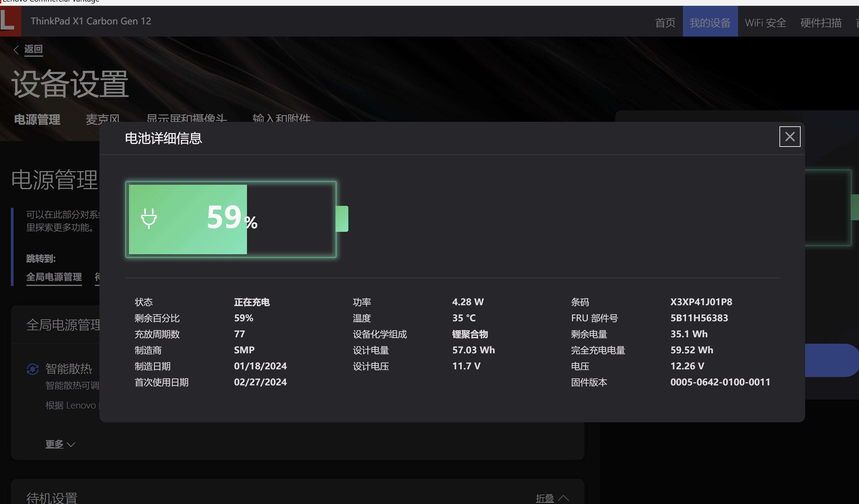The image size is (859, 504).
Task: Click the chemistry value 锂聚合物
Action: pyautogui.click(x=470, y=334)
